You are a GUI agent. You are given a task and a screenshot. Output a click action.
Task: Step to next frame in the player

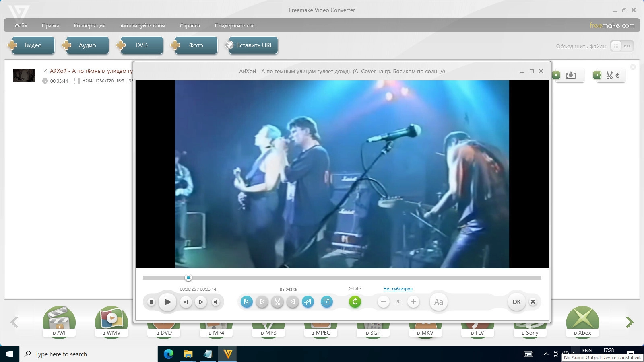201,302
